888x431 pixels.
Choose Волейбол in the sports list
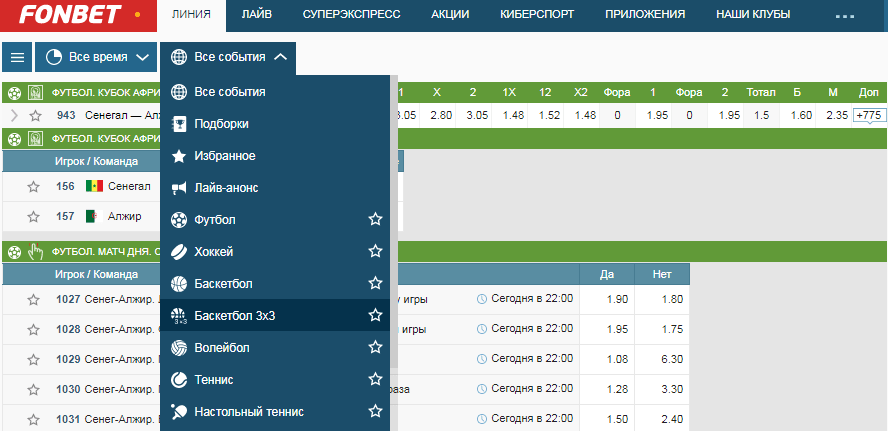click(x=275, y=347)
